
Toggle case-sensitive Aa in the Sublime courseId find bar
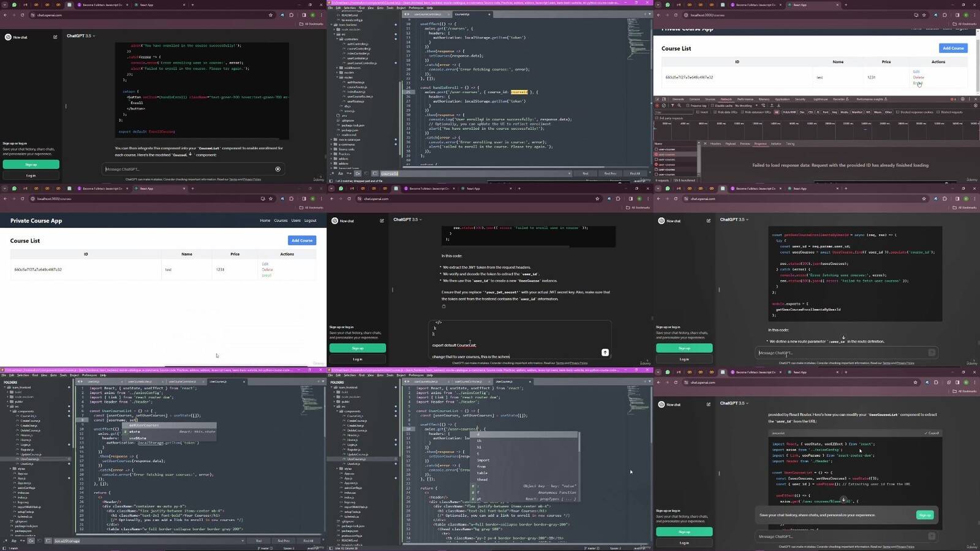coord(341,173)
